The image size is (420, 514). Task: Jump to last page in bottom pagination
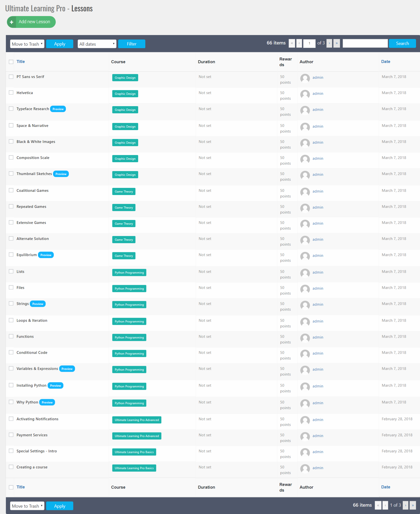(x=413, y=505)
